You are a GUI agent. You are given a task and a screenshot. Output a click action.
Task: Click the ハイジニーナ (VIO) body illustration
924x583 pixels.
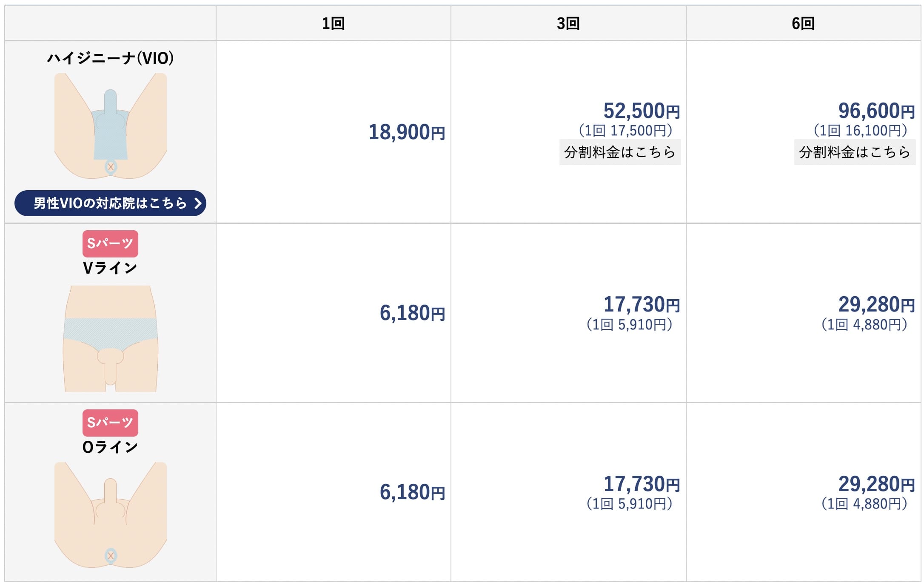click(x=110, y=126)
